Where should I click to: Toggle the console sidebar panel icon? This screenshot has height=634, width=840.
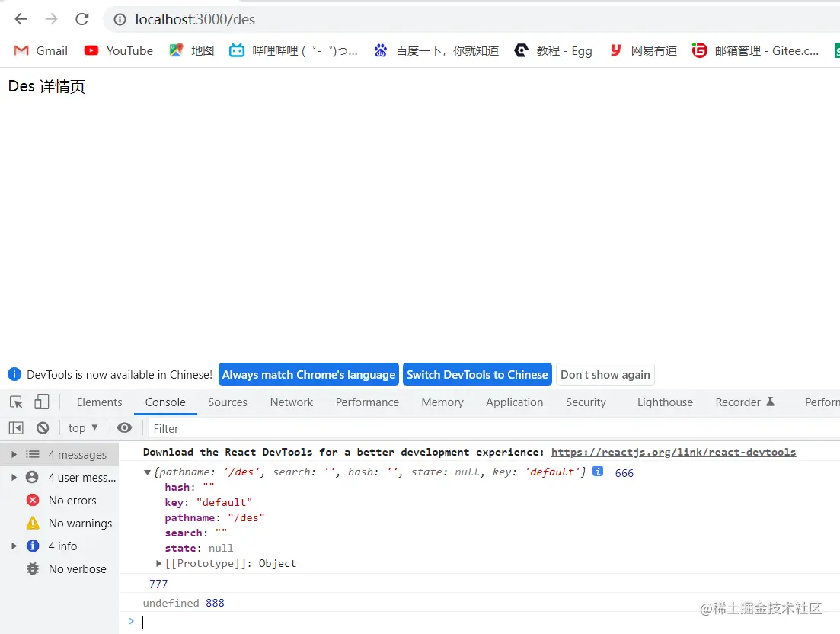tap(16, 427)
